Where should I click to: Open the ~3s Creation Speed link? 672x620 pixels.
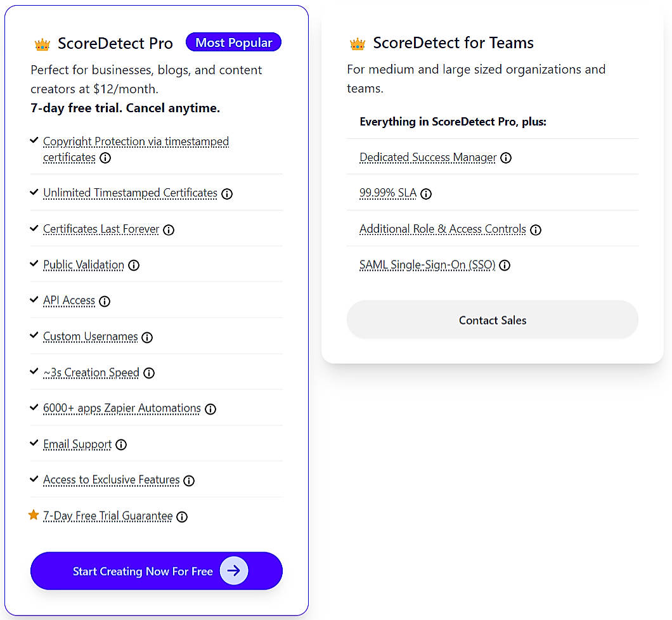91,373
